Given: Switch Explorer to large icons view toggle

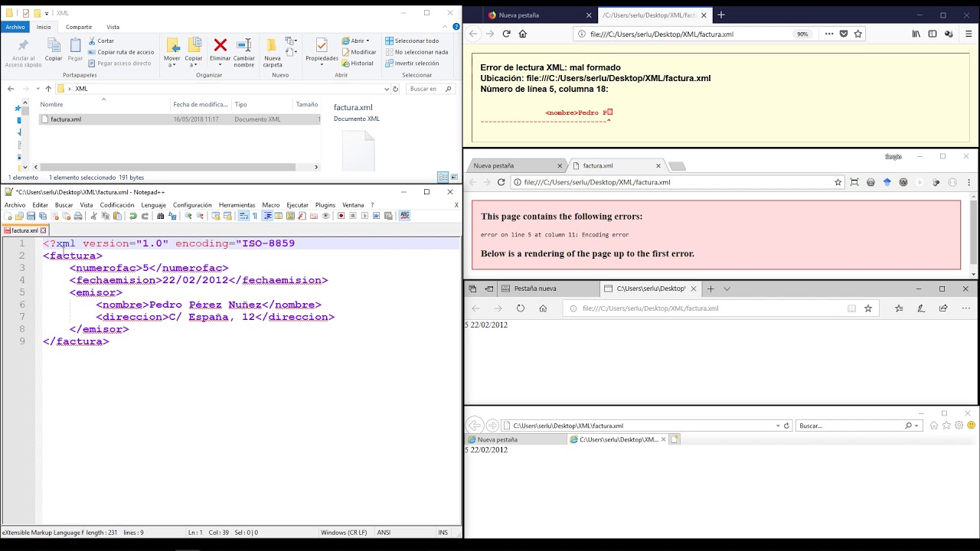Looking at the screenshot, I should 452,178.
